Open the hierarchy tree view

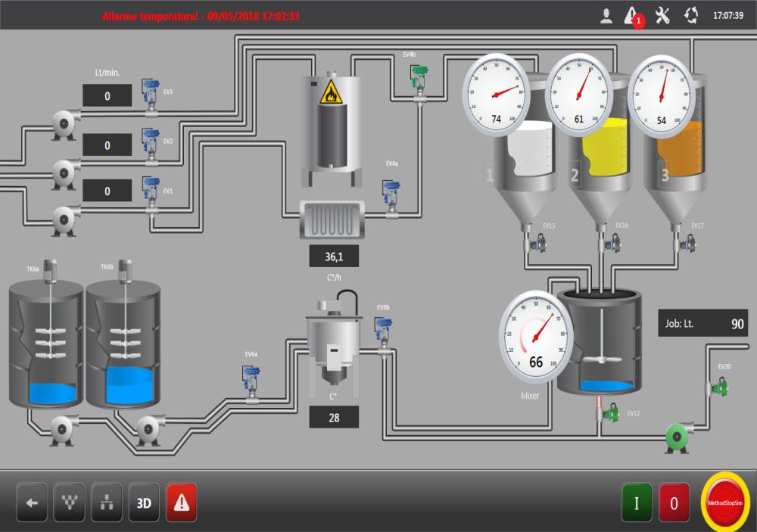coord(106,502)
